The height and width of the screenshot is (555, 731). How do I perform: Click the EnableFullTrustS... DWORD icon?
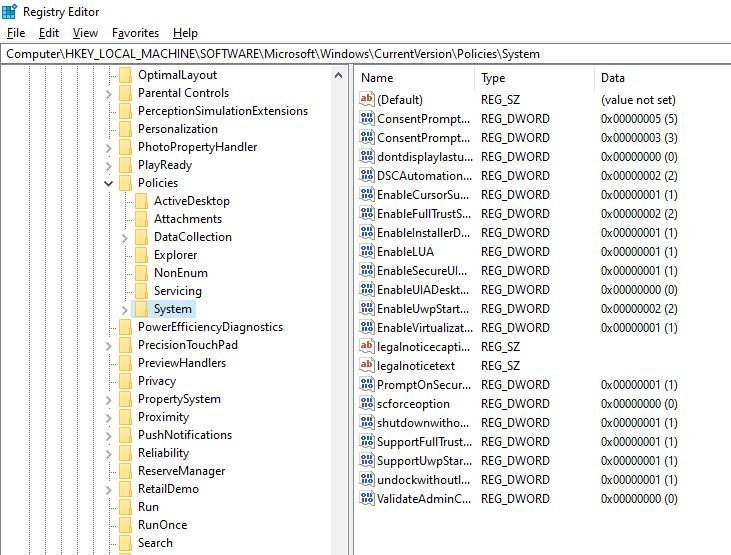point(367,213)
